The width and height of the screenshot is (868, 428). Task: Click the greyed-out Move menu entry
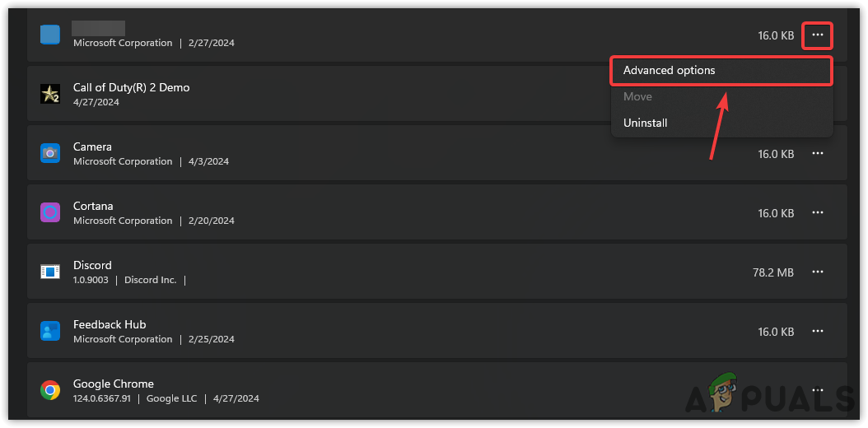pos(637,97)
